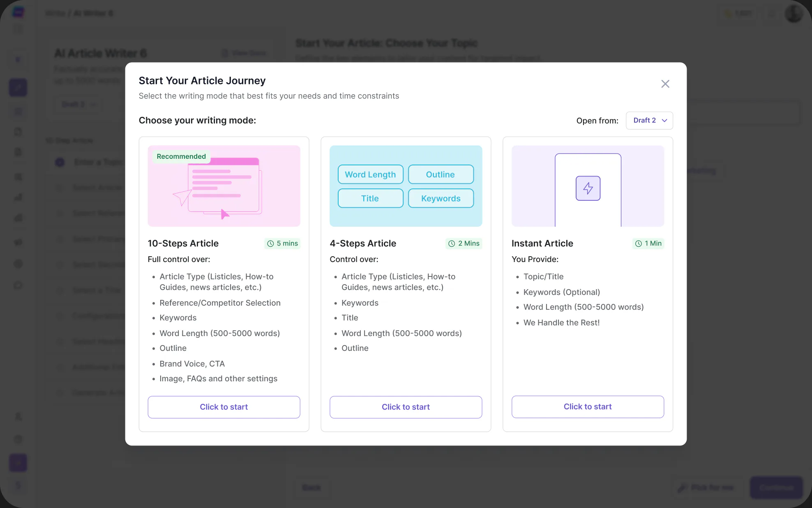Select the 10-Steps Article thumbnail image
This screenshot has width=812, height=508.
click(x=224, y=186)
